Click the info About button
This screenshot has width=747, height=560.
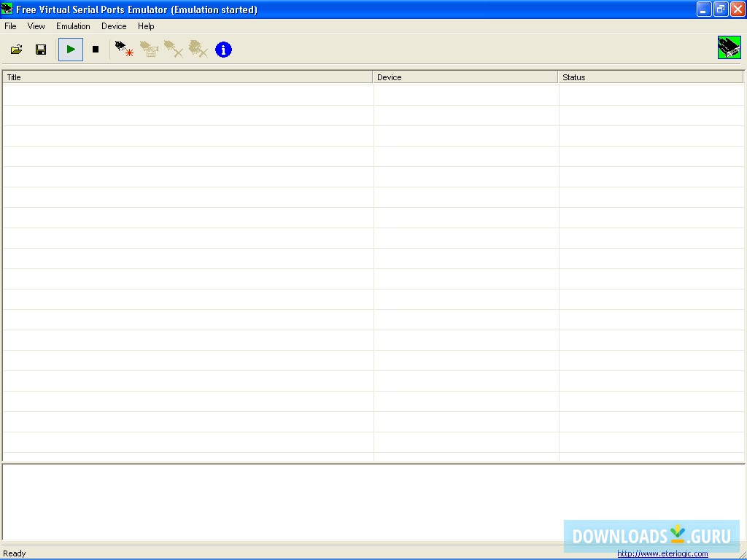point(223,50)
